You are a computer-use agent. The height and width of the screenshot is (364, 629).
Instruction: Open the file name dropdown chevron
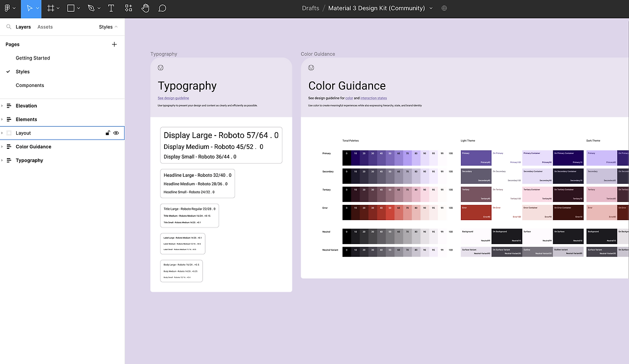pyautogui.click(x=431, y=8)
